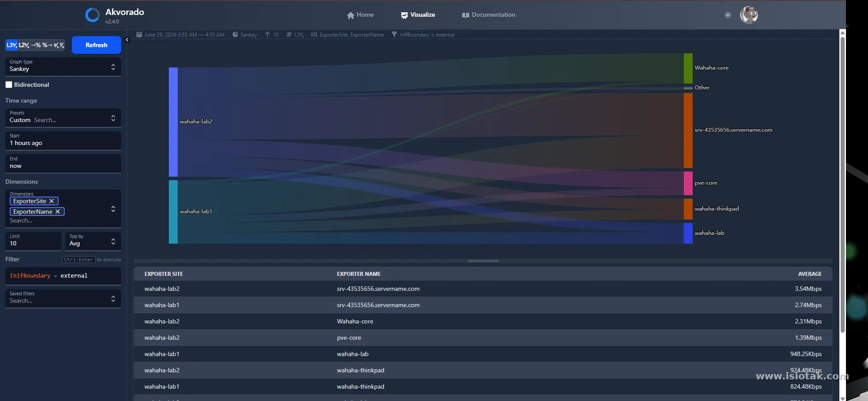This screenshot has height=401, width=868.
Task: Click the chart and table resize handle
Action: click(483, 261)
